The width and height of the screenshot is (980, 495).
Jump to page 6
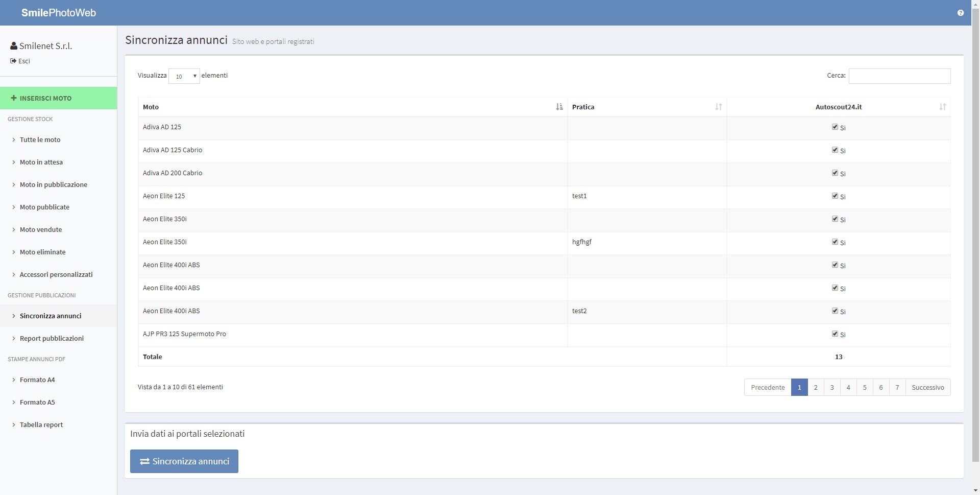[881, 387]
